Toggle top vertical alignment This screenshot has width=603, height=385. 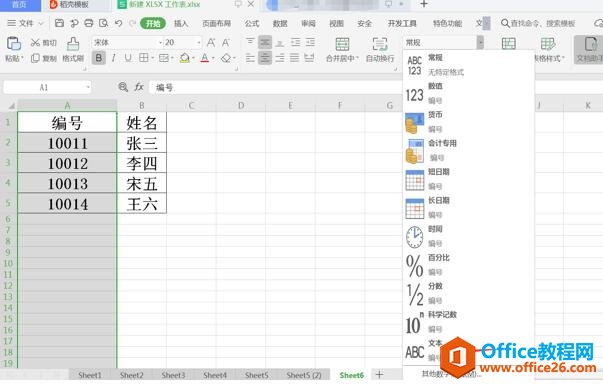click(250, 42)
